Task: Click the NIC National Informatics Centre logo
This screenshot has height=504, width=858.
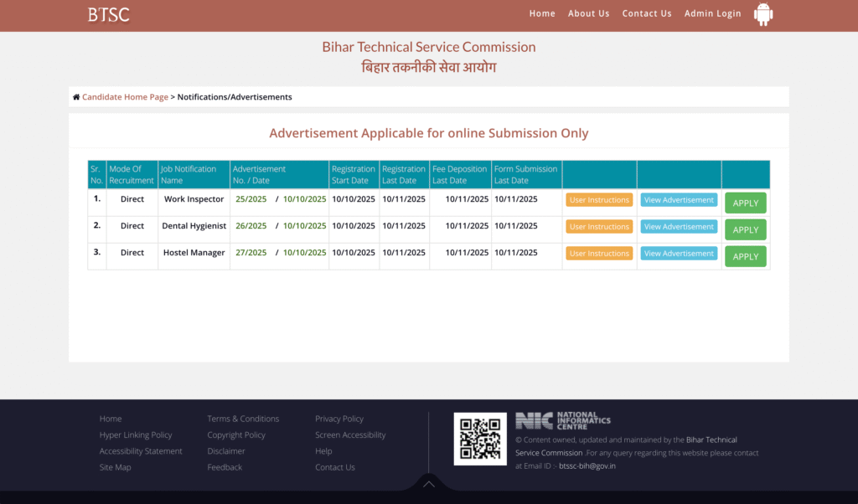Action: click(563, 420)
